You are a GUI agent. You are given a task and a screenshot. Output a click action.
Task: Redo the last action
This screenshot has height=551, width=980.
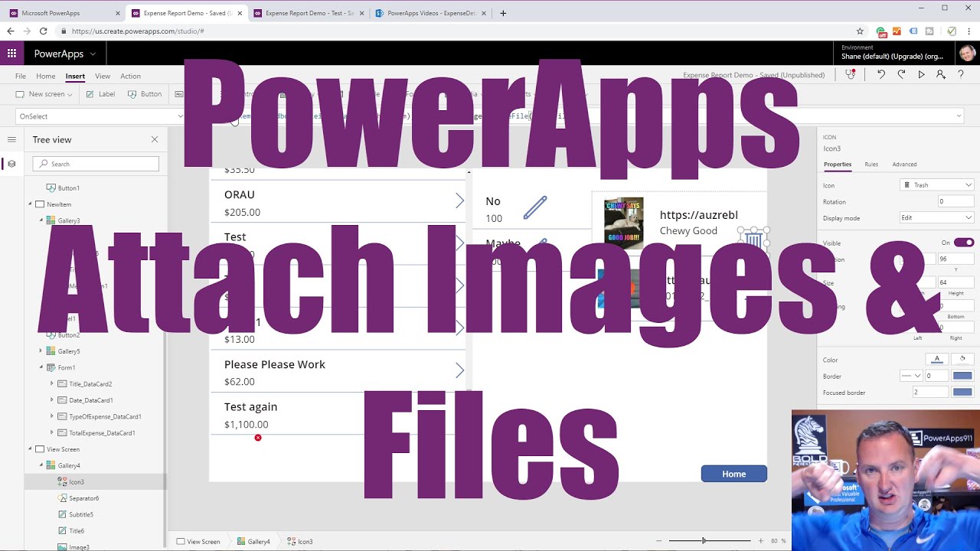tap(901, 74)
